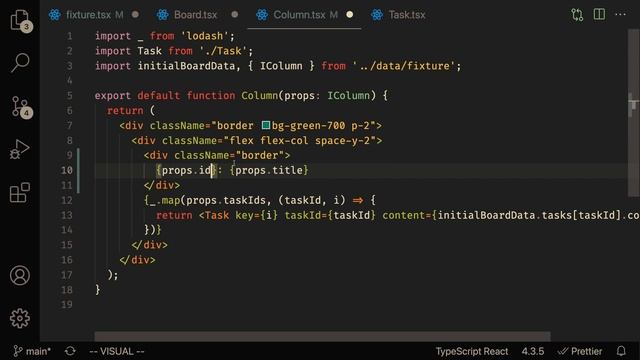Click the VISUAL mode indicator
This screenshot has width=640, height=360.
(x=117, y=351)
